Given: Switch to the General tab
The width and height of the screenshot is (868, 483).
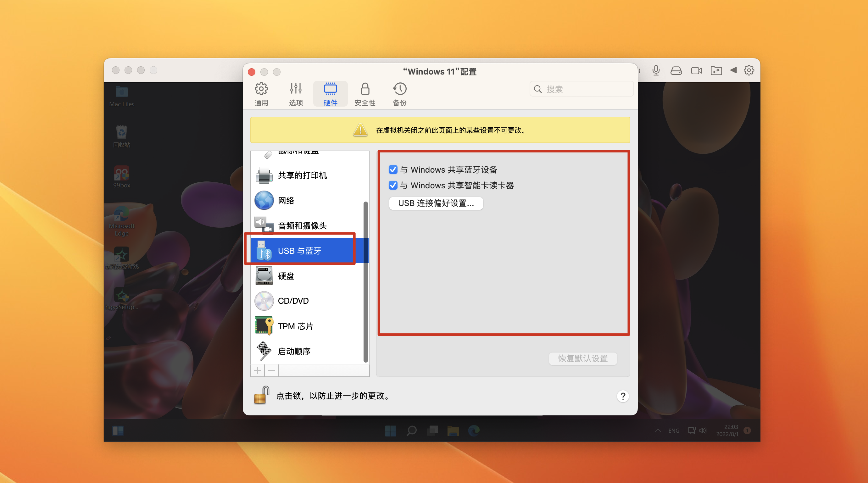Looking at the screenshot, I should tap(261, 94).
